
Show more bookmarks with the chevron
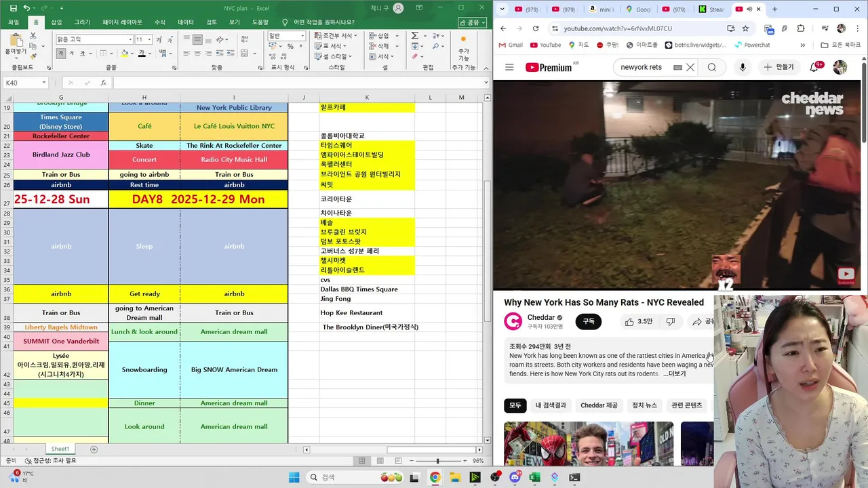[803, 45]
